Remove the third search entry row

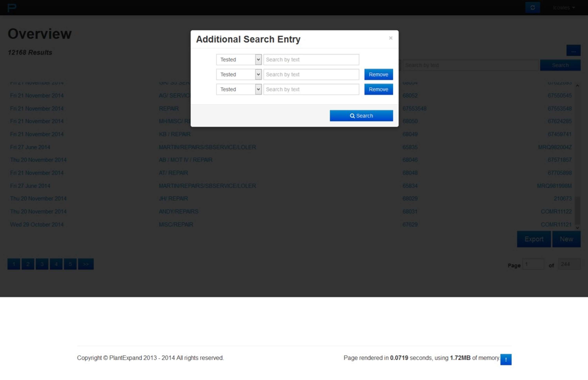tap(378, 89)
